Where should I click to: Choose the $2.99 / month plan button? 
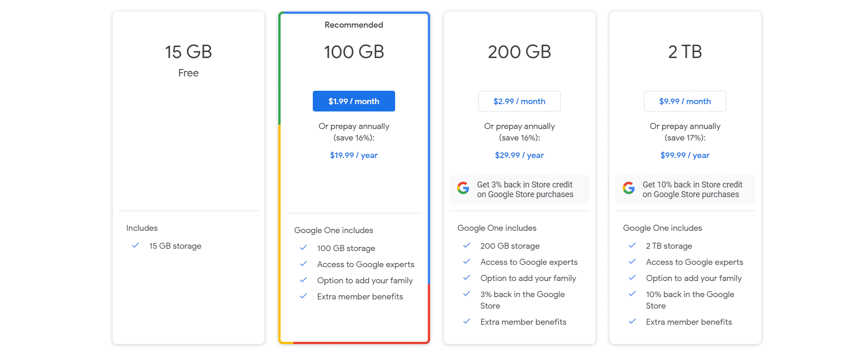tap(519, 101)
